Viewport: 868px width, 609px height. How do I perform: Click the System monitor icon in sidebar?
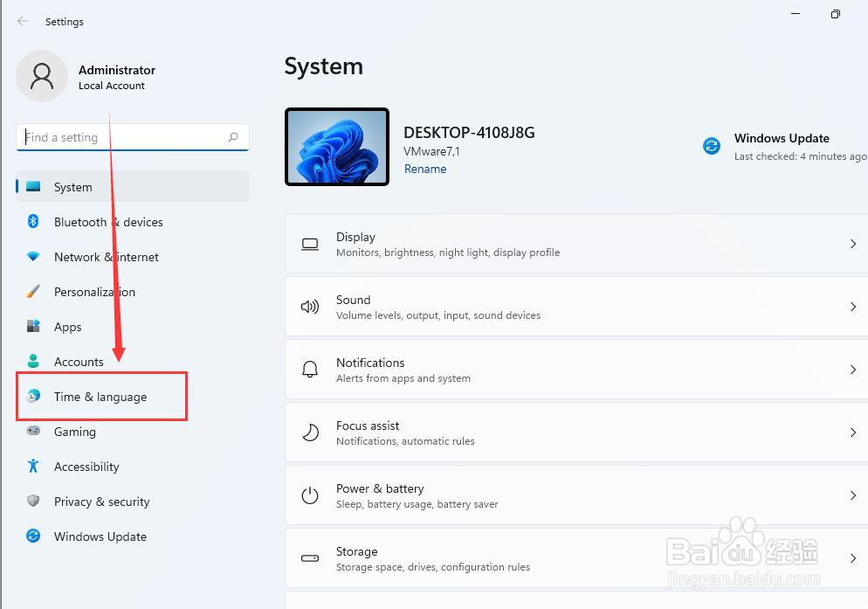pyautogui.click(x=33, y=186)
